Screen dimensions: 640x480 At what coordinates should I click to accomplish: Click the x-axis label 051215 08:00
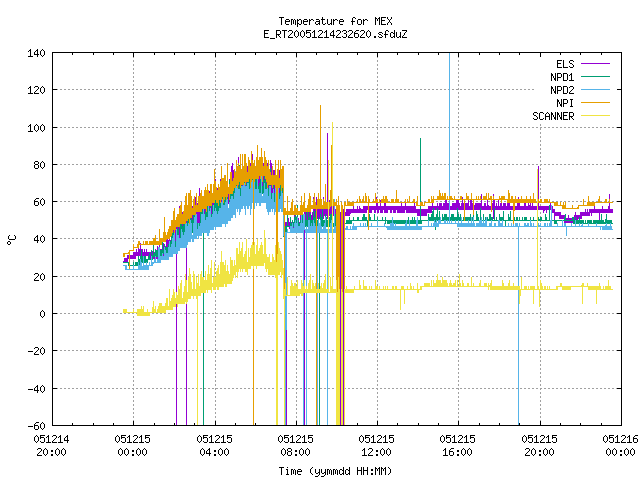pyautogui.click(x=295, y=446)
